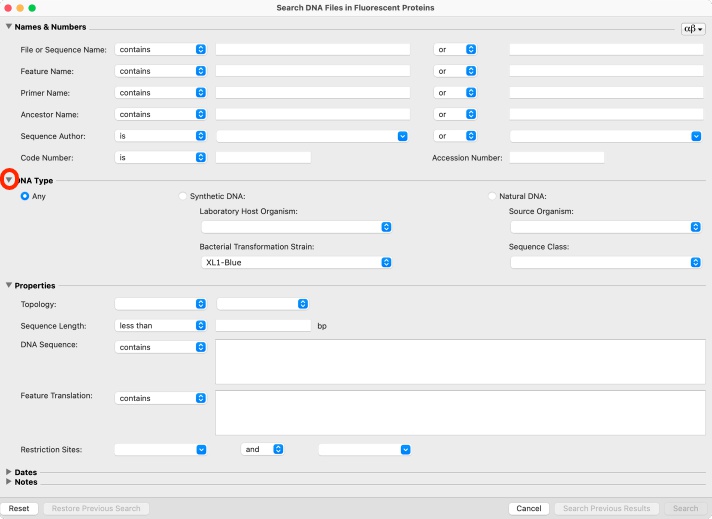Open the Sequence Author name combo arrow
Viewport: 712px width, 519px height.
click(x=402, y=136)
